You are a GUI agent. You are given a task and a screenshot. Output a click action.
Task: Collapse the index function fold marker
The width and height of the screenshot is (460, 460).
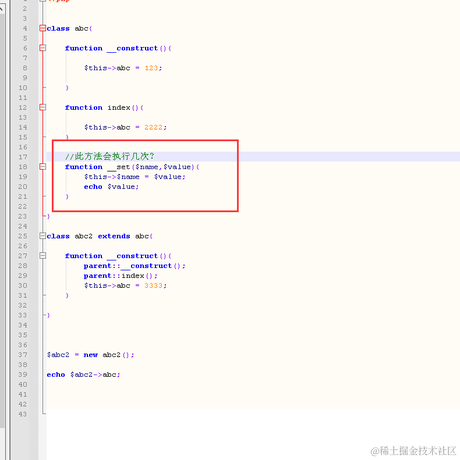(x=42, y=107)
